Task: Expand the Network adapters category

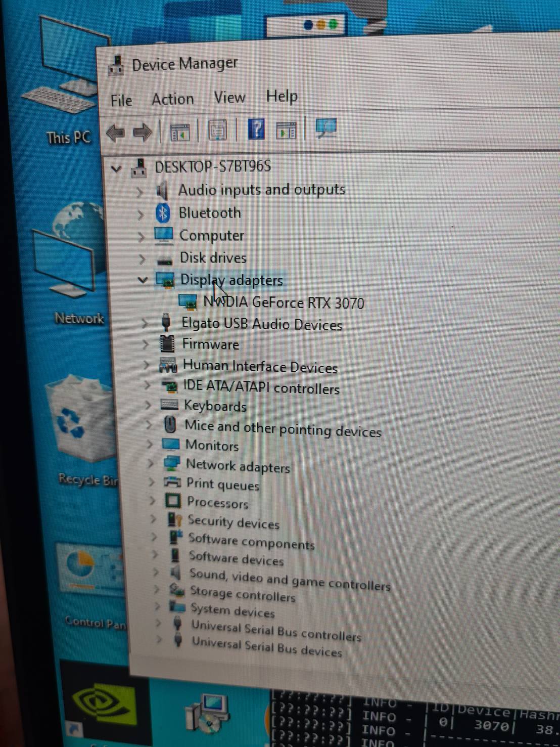Action: coord(151,463)
